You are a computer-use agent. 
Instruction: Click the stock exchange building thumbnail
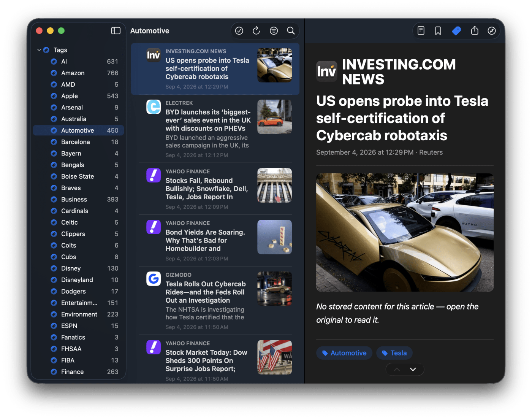[x=274, y=185]
